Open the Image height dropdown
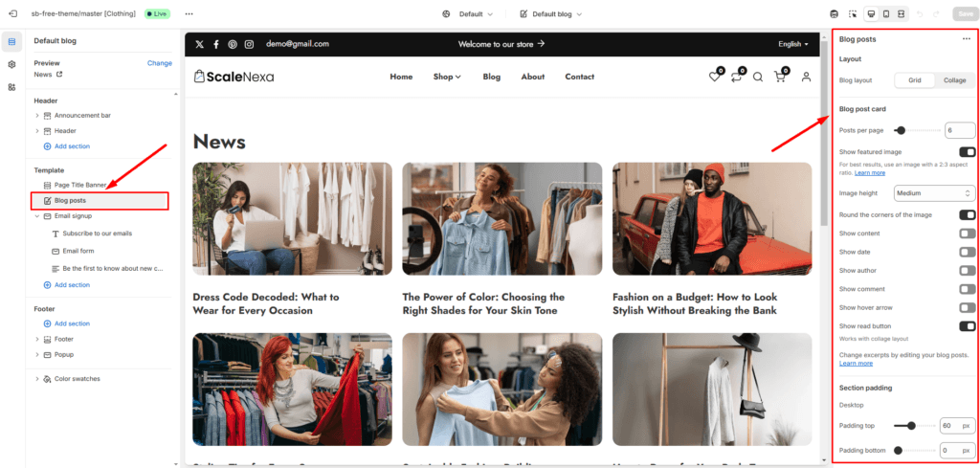The image size is (980, 468). 934,193
